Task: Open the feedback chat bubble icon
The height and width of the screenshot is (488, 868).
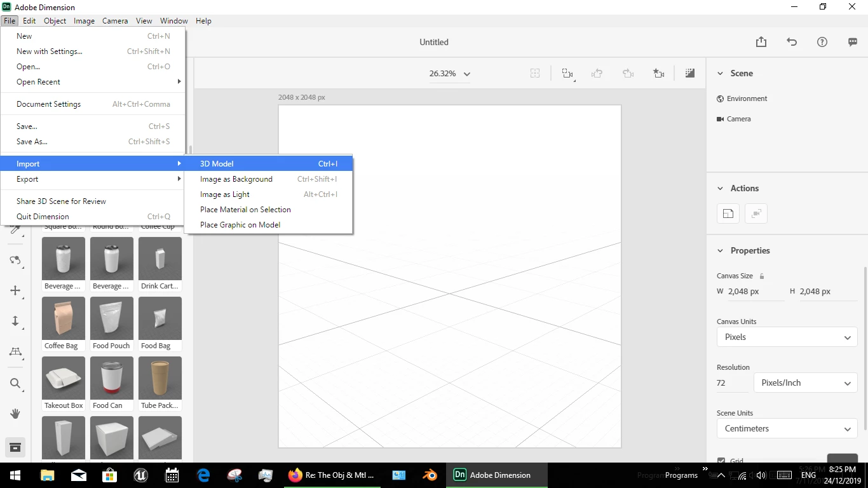Action: (x=853, y=42)
